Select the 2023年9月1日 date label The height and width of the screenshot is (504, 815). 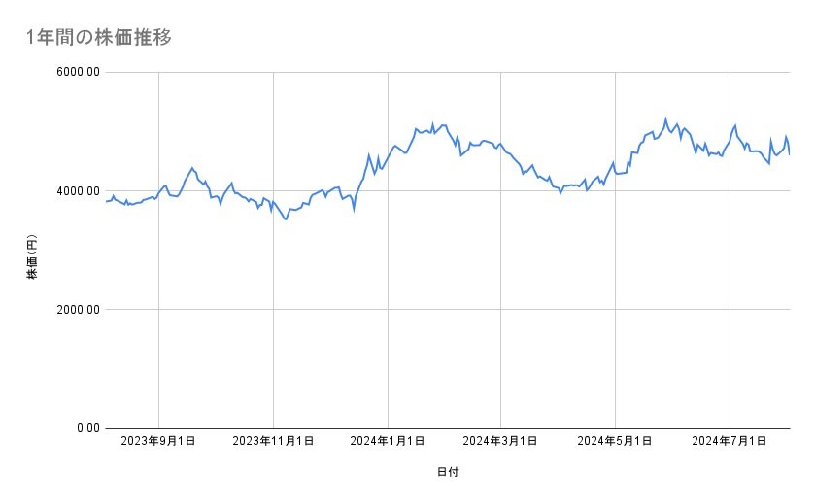click(158, 441)
